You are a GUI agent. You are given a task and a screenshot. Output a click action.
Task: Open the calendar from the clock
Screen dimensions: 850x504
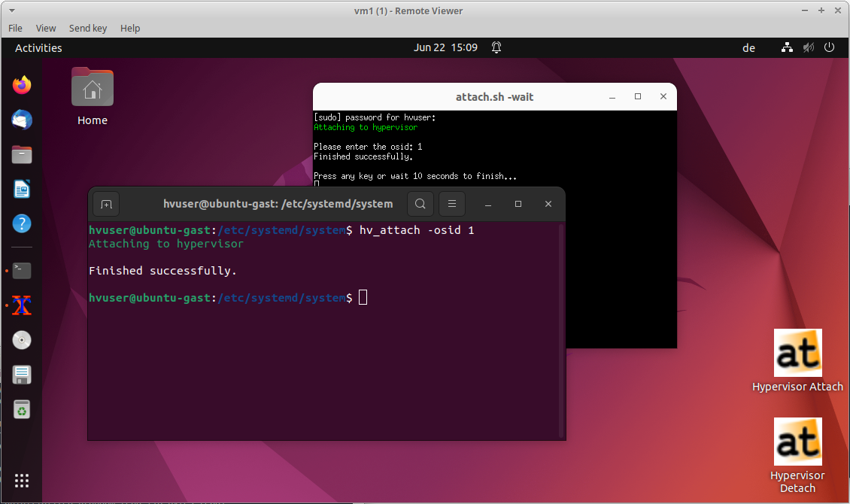[445, 47]
